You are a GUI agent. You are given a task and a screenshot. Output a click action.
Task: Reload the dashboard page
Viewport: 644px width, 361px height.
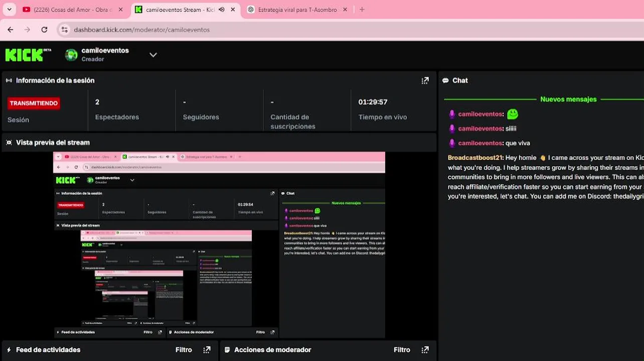point(44,30)
